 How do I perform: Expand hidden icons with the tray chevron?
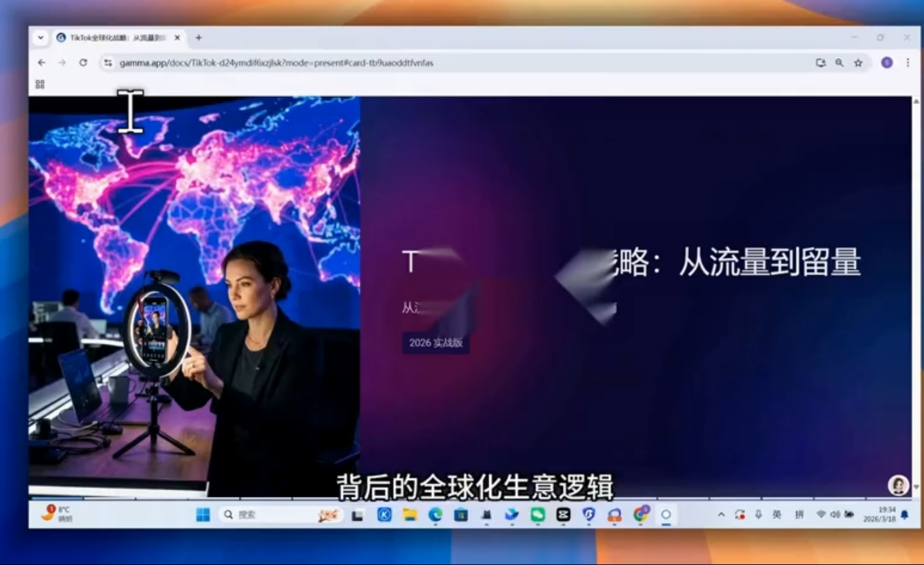click(720, 514)
